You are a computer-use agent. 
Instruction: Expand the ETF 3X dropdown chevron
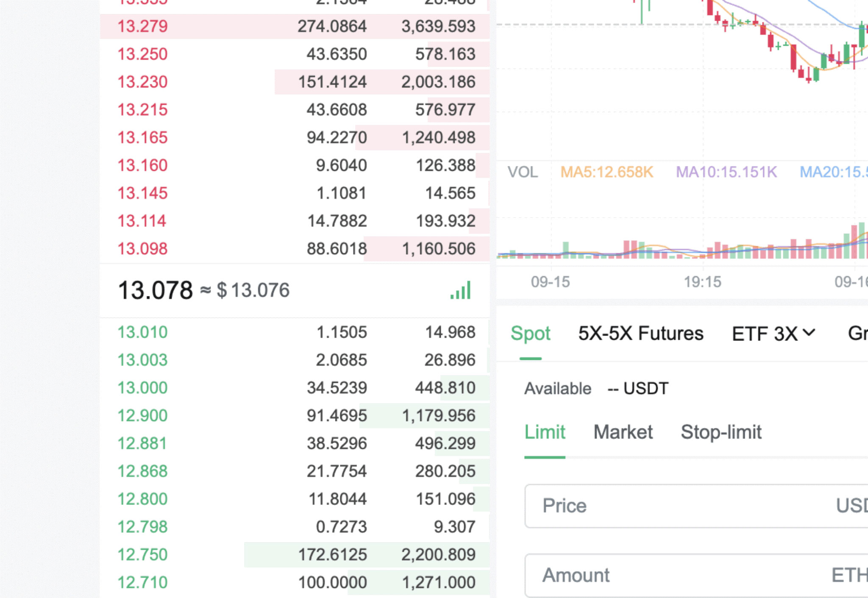(809, 333)
